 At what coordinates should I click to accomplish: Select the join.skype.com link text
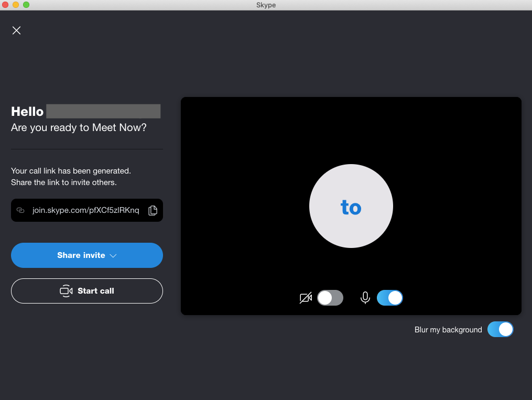coord(86,210)
